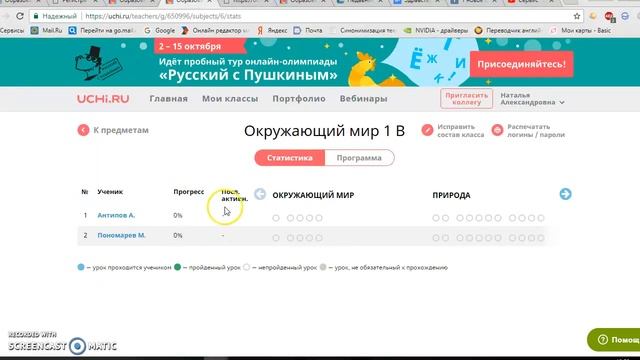Click the back arrow К предметам icon
This screenshot has height=360, width=640.
(83, 130)
